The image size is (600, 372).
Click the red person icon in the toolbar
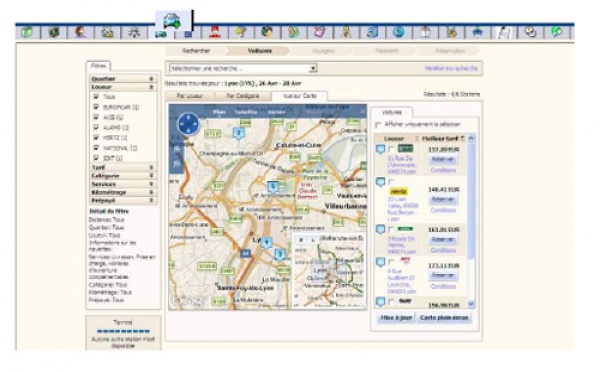(215, 32)
